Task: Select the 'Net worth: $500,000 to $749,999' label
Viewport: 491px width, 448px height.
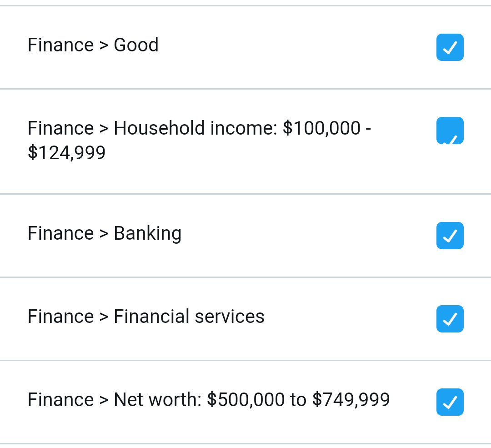Action: point(252,400)
